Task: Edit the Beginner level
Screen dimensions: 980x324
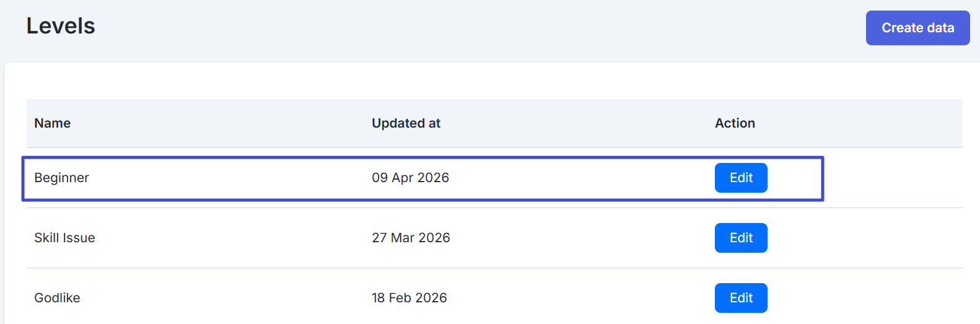Action: point(741,178)
